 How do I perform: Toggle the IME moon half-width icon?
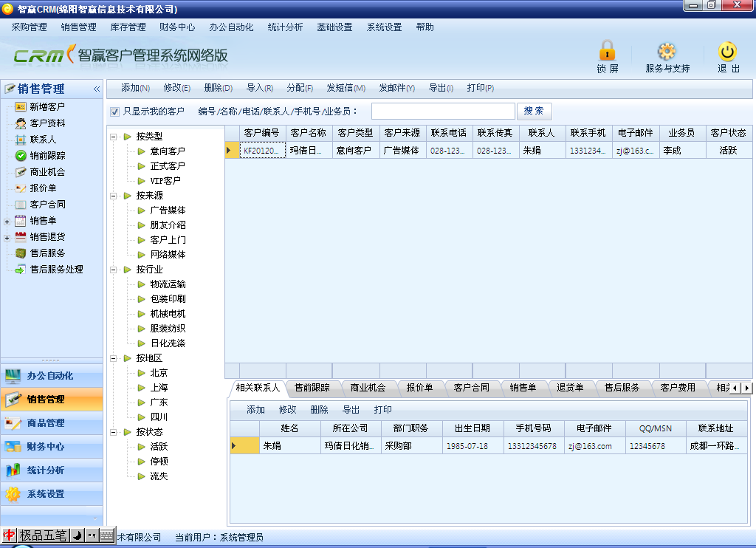tap(77, 535)
